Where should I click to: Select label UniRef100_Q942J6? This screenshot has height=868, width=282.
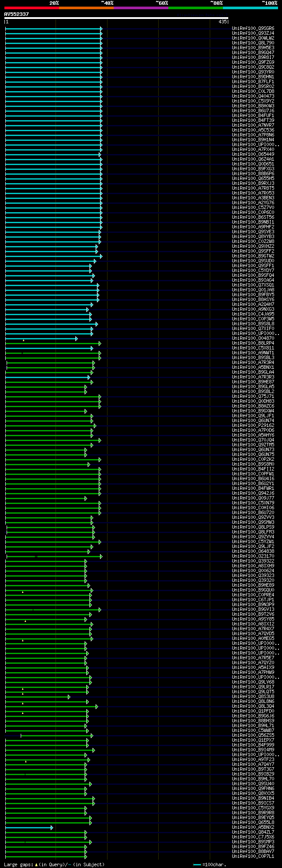(x=253, y=493)
